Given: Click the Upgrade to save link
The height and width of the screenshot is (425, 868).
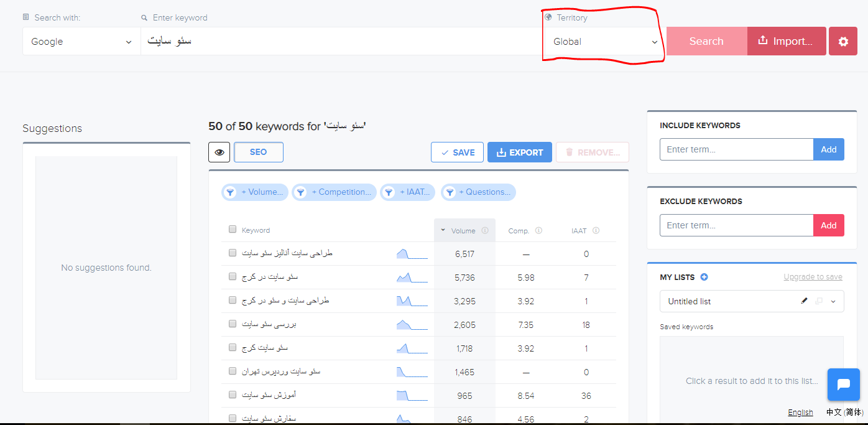Looking at the screenshot, I should [813, 277].
